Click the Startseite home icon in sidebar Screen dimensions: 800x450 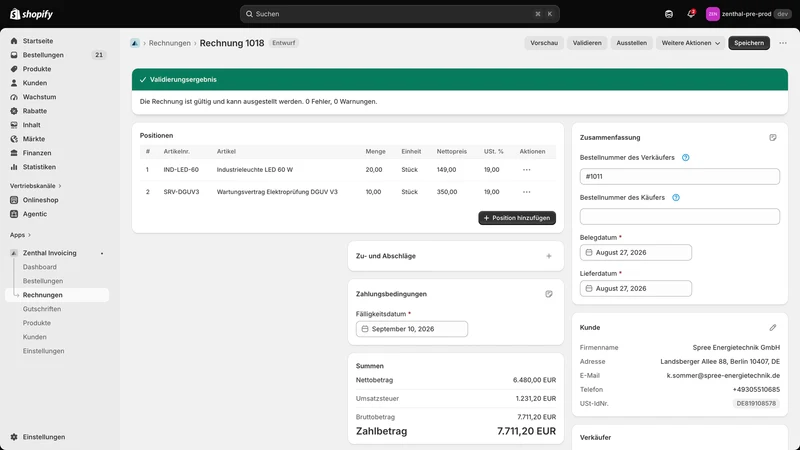14,41
